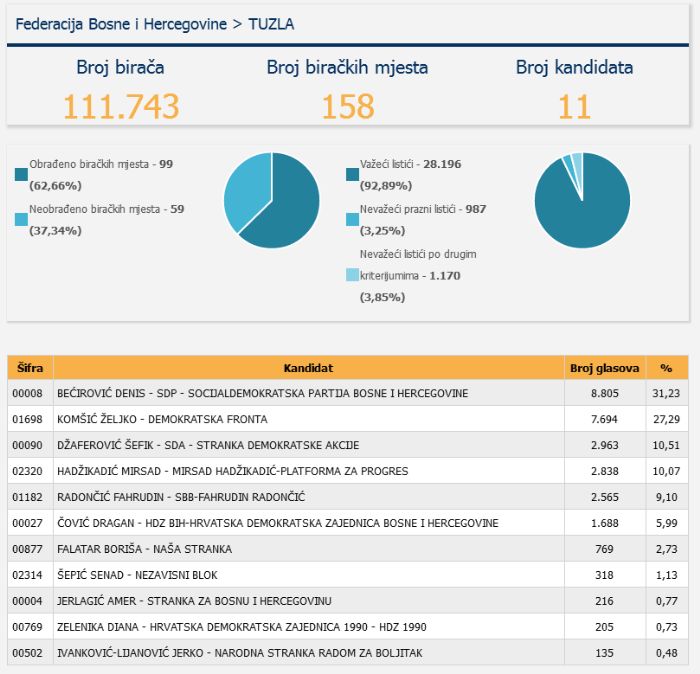Click candidate code 00004
This screenshot has width=700, height=674.
point(27,601)
